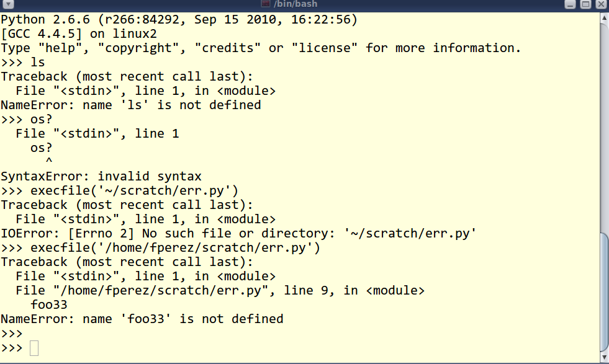Click the traceback line mentioning line 9
This screenshot has height=364, width=609.
[220, 290]
